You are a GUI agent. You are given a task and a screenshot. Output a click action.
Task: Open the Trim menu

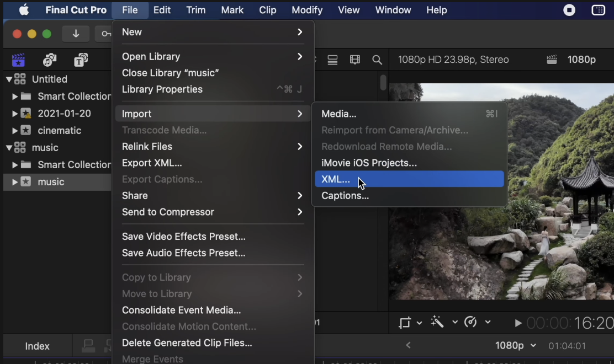click(x=196, y=10)
